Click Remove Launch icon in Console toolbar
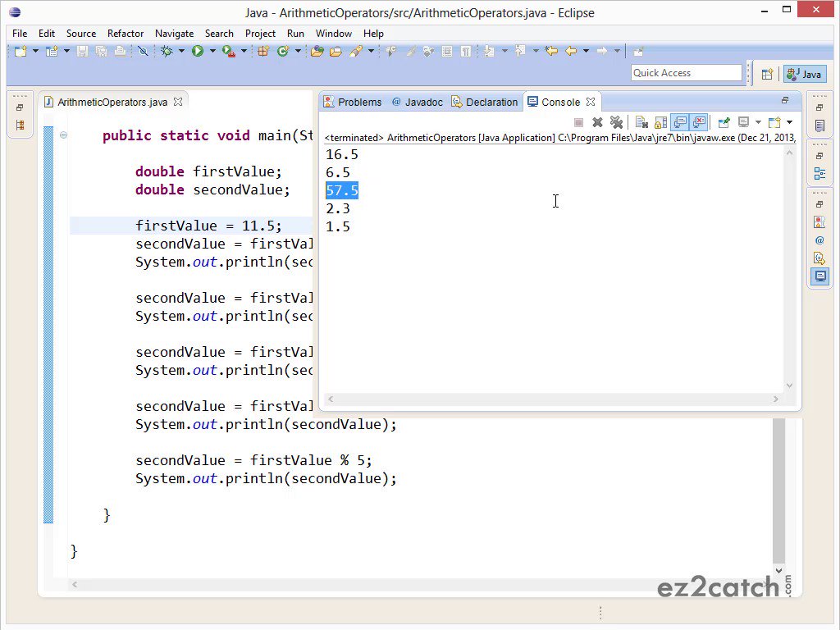 597,123
